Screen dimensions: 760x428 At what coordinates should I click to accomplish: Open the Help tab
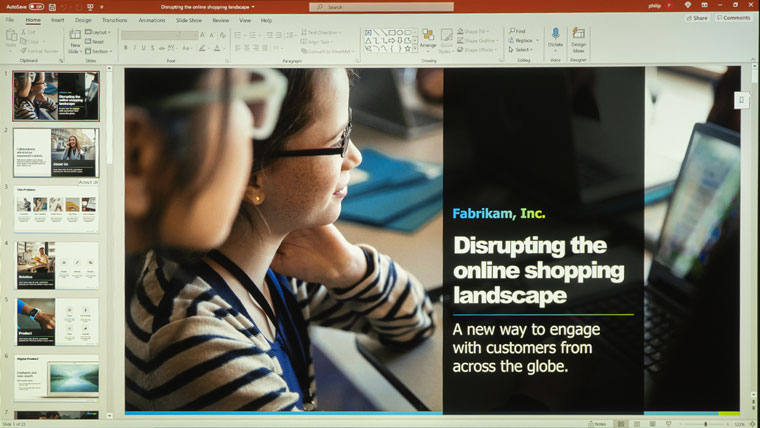[x=266, y=20]
